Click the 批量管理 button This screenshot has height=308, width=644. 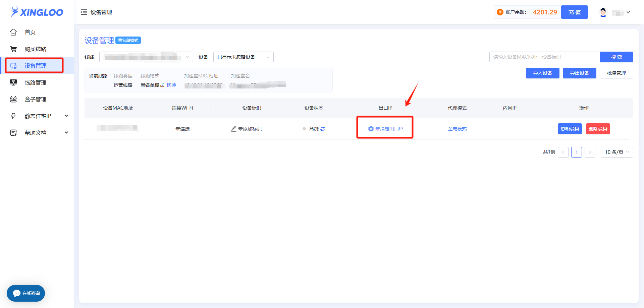pyautogui.click(x=616, y=73)
